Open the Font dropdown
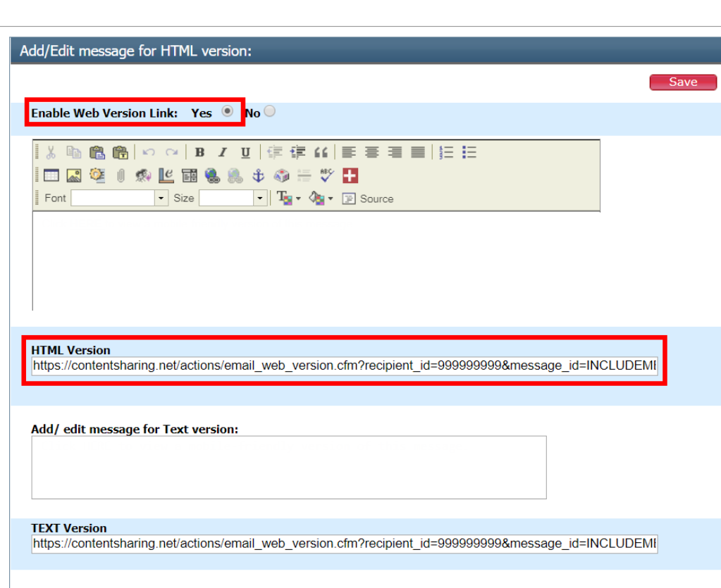Screen dimensions: 721x588 click(x=161, y=199)
